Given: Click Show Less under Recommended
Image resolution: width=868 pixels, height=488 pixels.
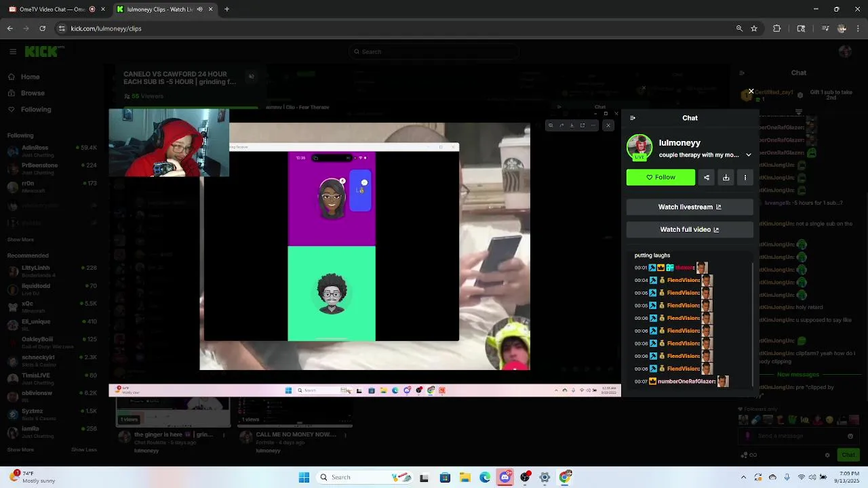Looking at the screenshot, I should click(84, 449).
